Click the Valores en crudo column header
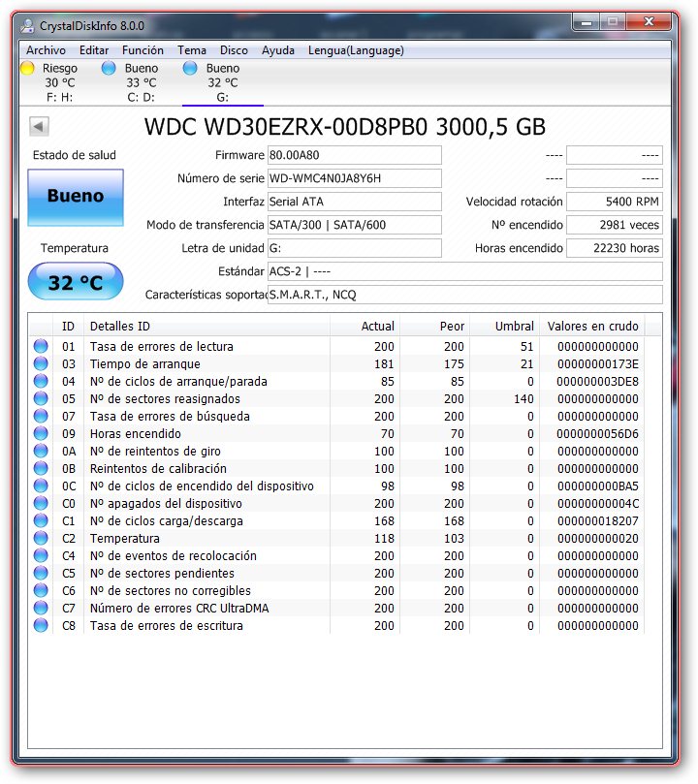 (x=592, y=326)
